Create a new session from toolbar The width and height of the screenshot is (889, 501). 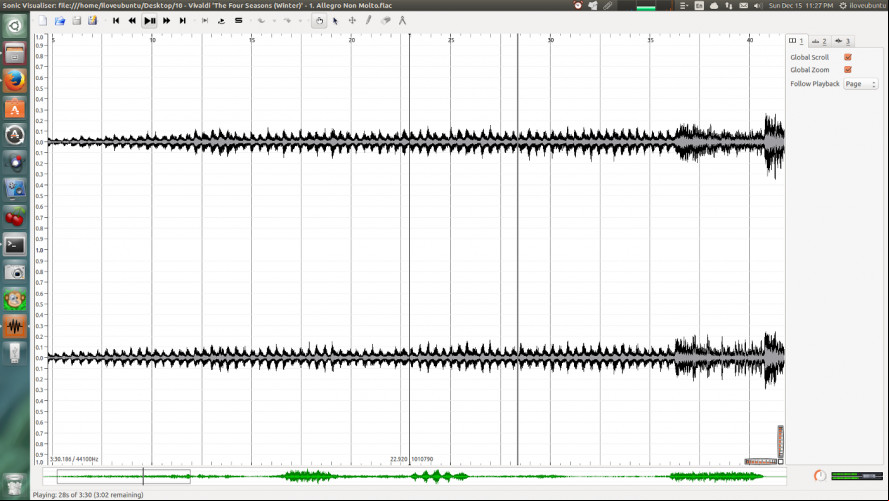point(43,21)
